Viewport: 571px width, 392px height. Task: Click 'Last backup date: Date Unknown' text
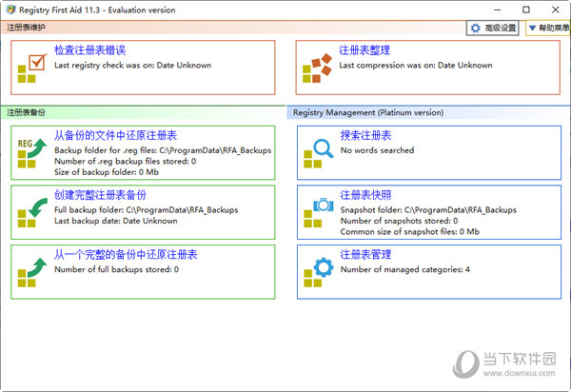point(116,221)
